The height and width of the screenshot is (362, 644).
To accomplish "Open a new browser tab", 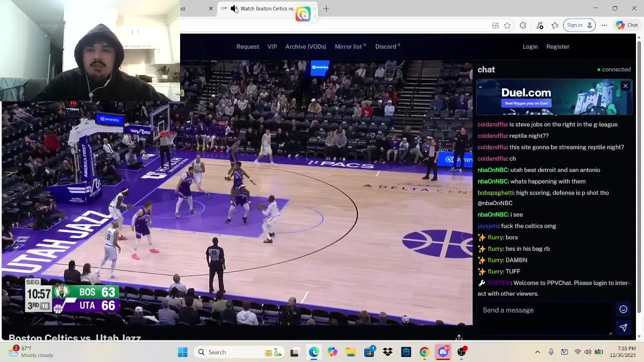I will coord(326,9).
